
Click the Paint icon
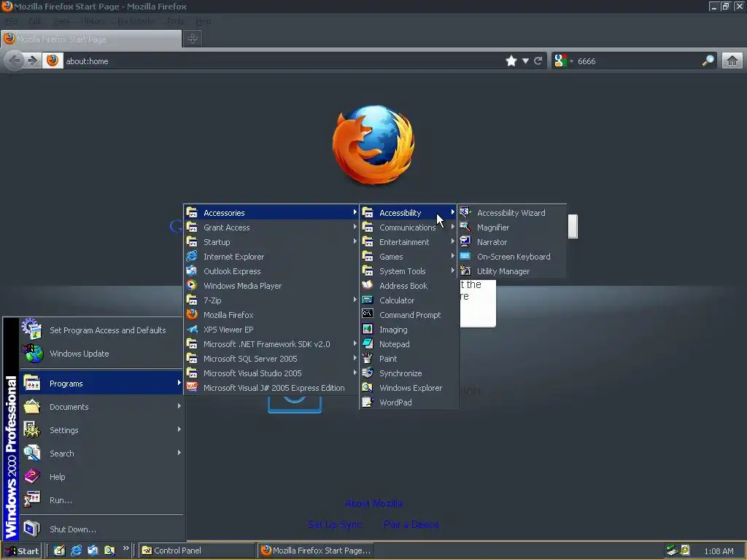click(x=368, y=358)
